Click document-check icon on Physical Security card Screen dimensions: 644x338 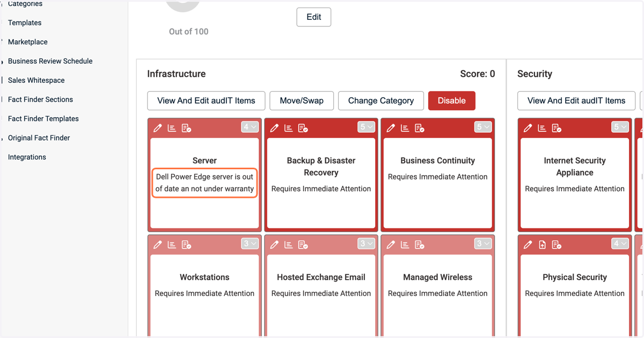557,244
